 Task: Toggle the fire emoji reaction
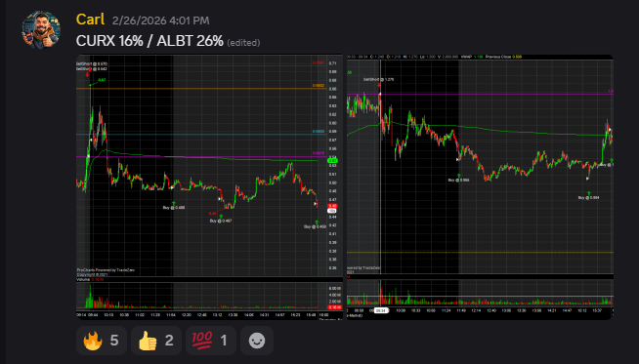coord(102,341)
